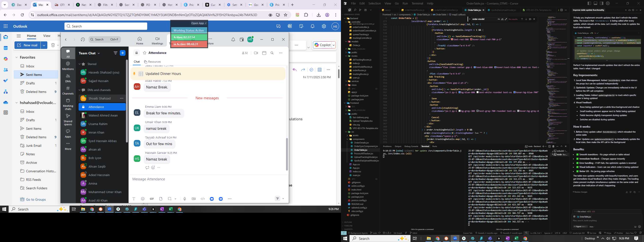Viewport: 644px width, 242px height.
Task: View the 32 members of Attendance
Action: pos(245,53)
